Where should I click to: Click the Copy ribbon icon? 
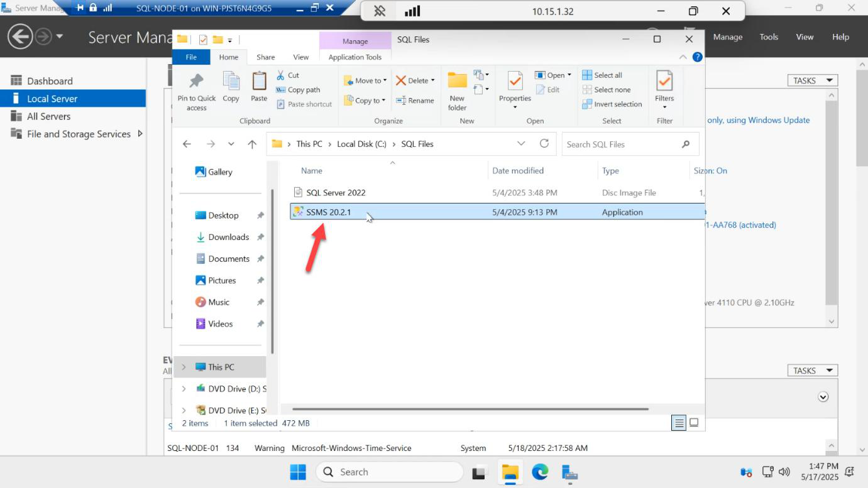tap(231, 86)
